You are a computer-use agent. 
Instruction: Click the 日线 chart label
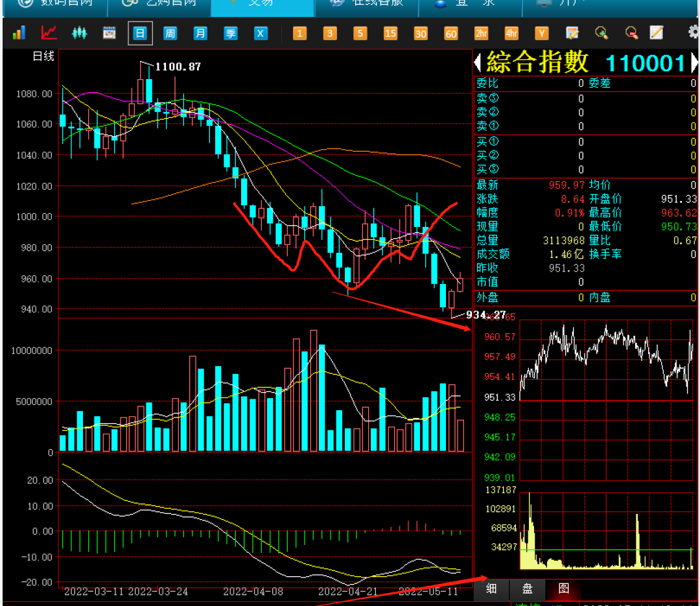click(x=43, y=56)
